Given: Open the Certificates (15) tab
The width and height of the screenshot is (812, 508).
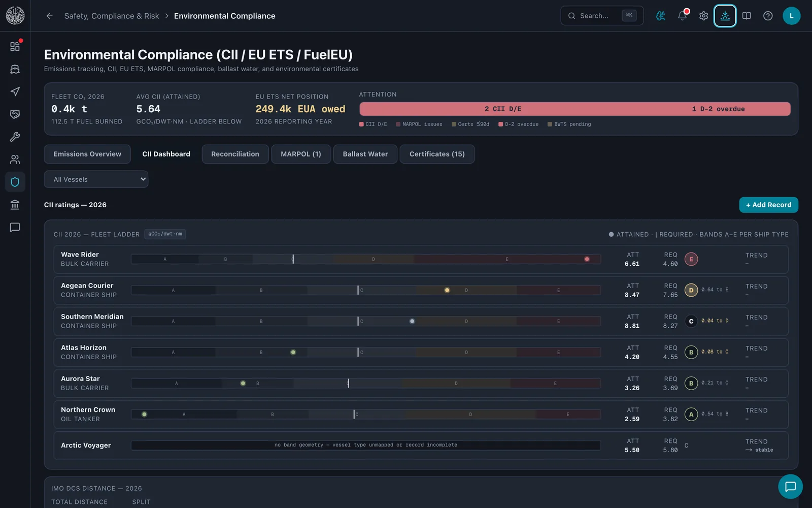Looking at the screenshot, I should pos(437,154).
